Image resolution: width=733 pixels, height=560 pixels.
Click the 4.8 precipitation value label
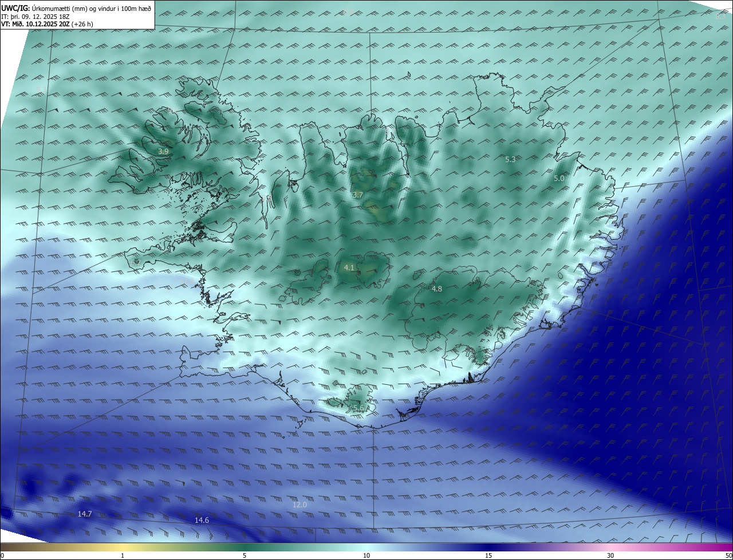click(436, 289)
